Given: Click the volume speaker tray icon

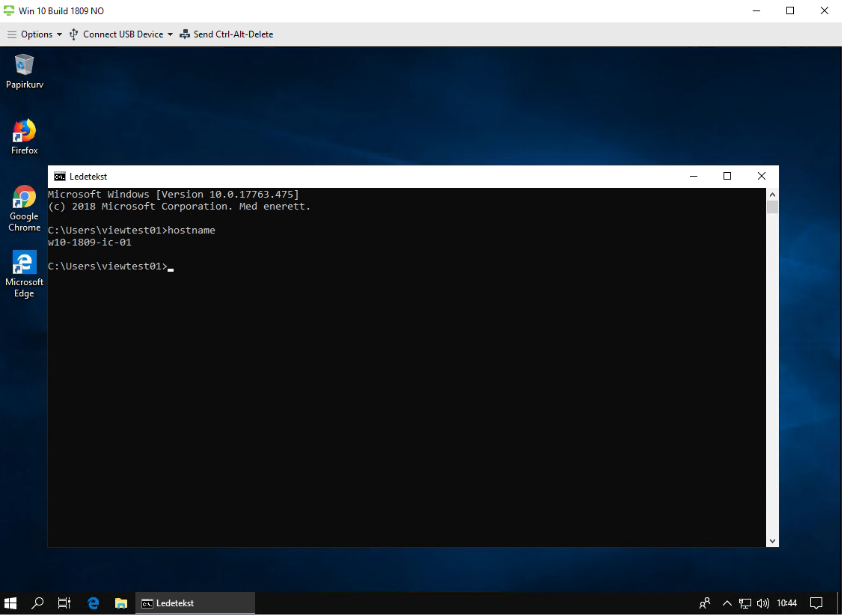Looking at the screenshot, I should pos(763,603).
